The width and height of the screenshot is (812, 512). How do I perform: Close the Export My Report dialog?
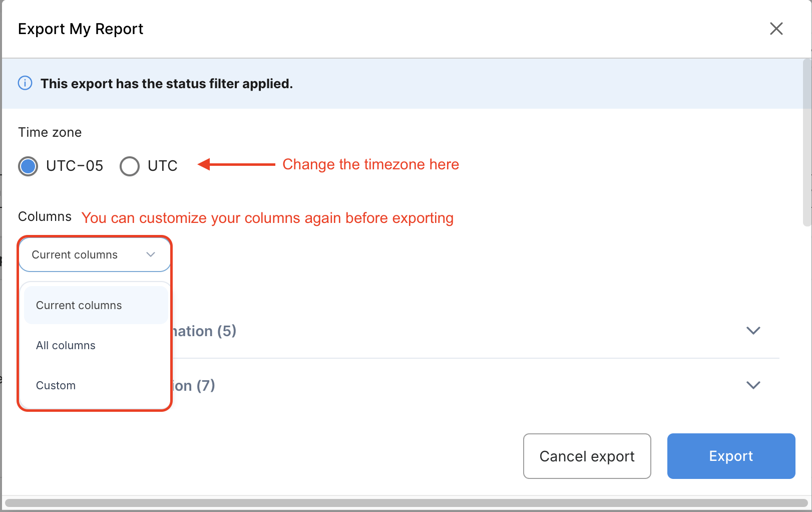tap(776, 29)
